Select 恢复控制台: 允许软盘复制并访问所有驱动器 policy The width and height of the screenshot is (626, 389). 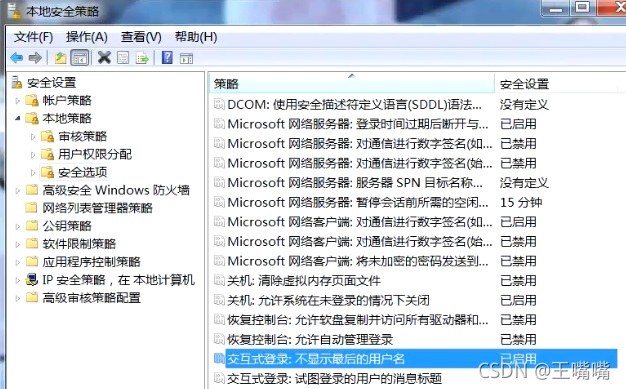pos(358,320)
